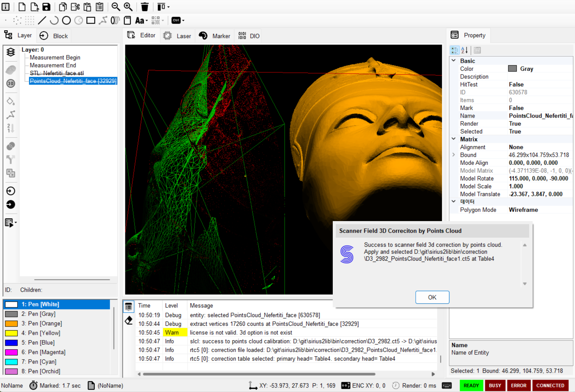The width and height of the screenshot is (575, 392).
Task: Click the 3D icon in left sidebar
Action: pyautogui.click(x=11, y=84)
